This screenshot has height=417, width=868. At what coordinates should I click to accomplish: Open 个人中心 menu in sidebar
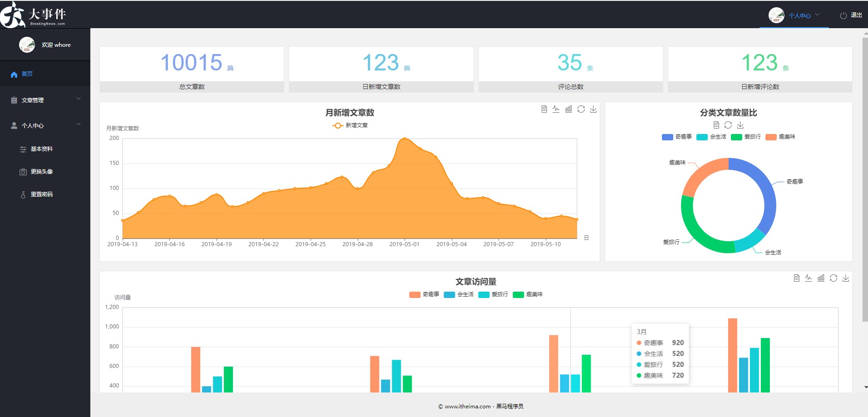(45, 125)
